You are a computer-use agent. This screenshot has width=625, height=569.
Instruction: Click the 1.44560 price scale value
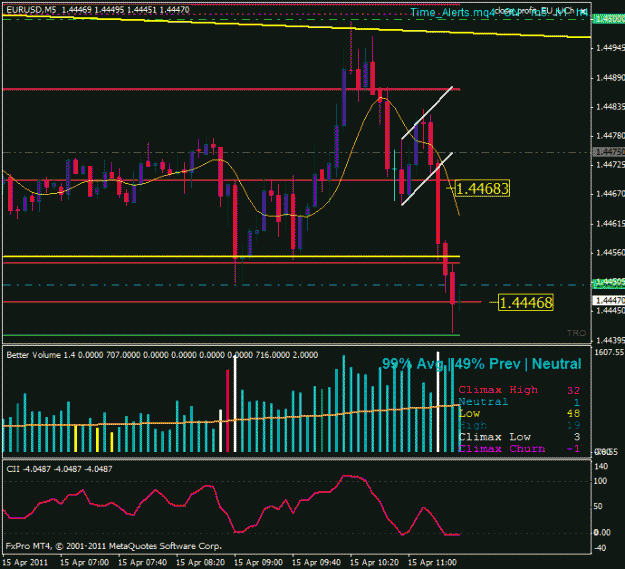(610, 253)
